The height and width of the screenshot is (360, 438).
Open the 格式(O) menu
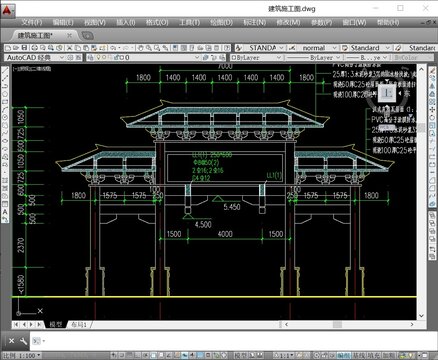click(x=157, y=22)
